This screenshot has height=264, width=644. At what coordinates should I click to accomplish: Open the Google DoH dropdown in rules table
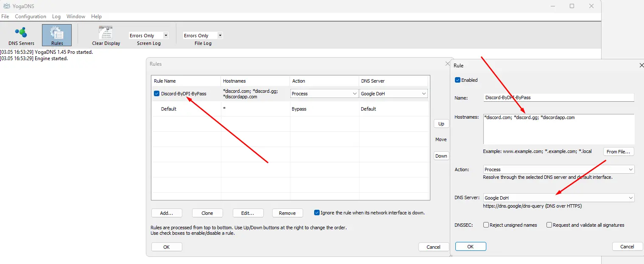(393, 94)
